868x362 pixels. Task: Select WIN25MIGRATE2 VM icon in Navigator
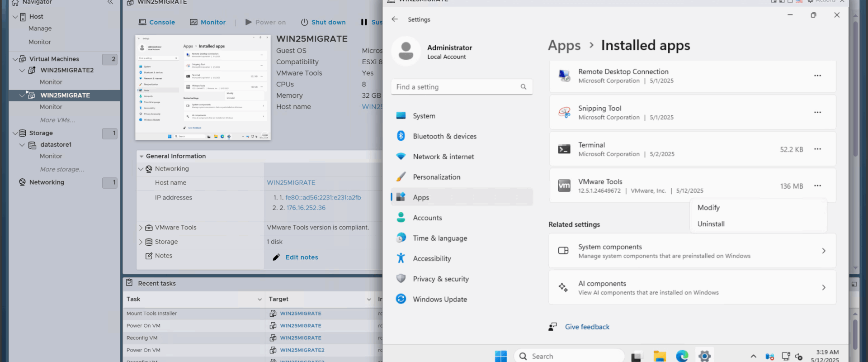32,70
